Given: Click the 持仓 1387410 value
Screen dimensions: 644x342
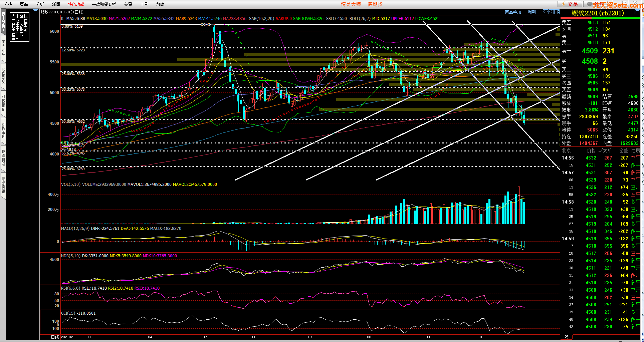Looking at the screenshot, I should tap(589, 136).
